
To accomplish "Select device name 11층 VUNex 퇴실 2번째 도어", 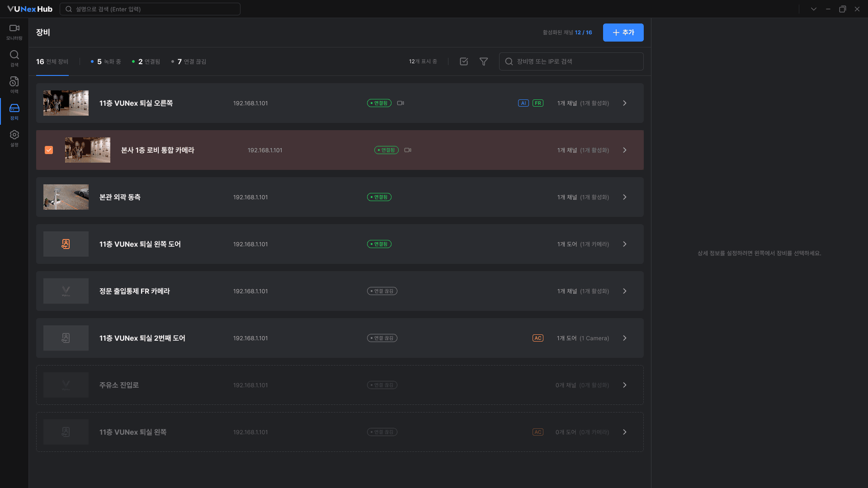I will [x=142, y=338].
